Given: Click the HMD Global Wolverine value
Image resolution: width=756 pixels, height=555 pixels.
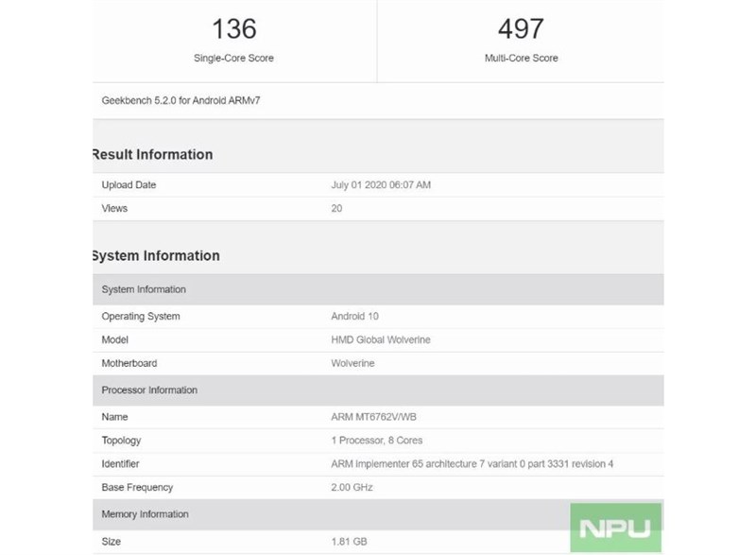Looking at the screenshot, I should (381, 339).
